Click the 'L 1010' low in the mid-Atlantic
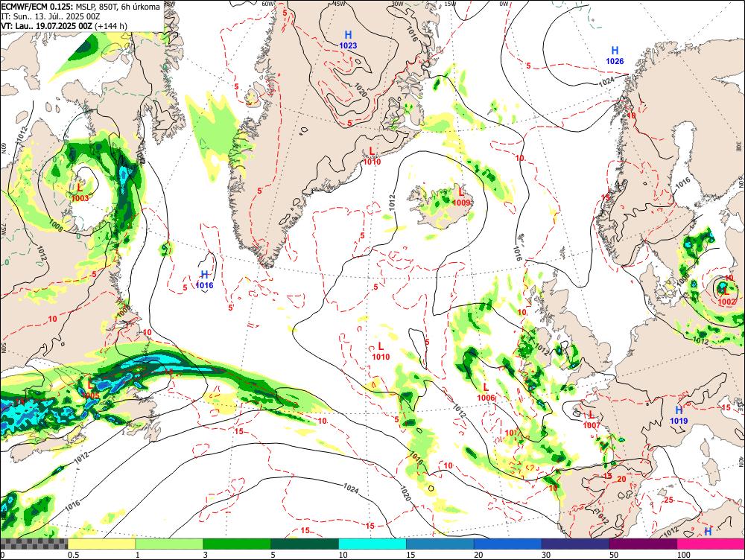Viewport: 745px width, 560px height. (x=381, y=351)
